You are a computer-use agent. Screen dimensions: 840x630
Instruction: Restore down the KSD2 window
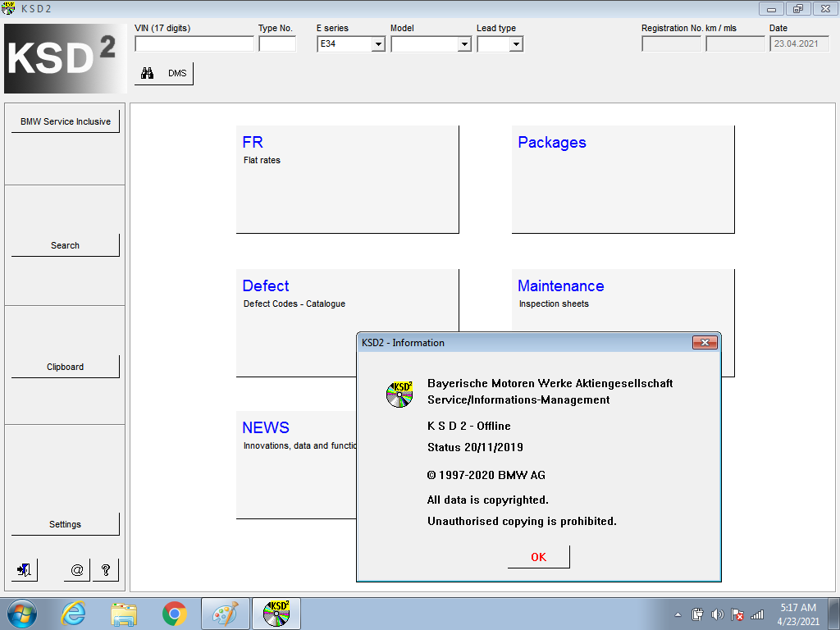pos(798,8)
